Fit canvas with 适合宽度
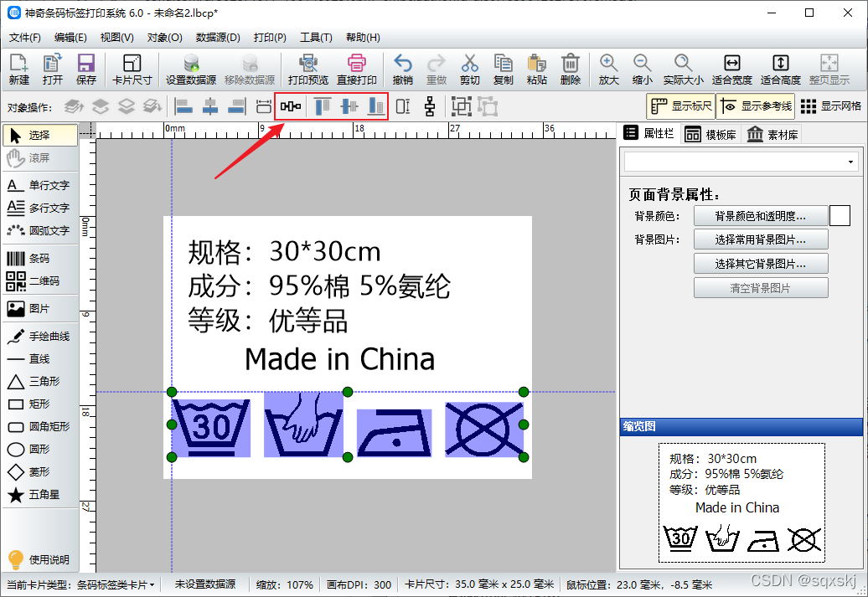 [x=731, y=69]
